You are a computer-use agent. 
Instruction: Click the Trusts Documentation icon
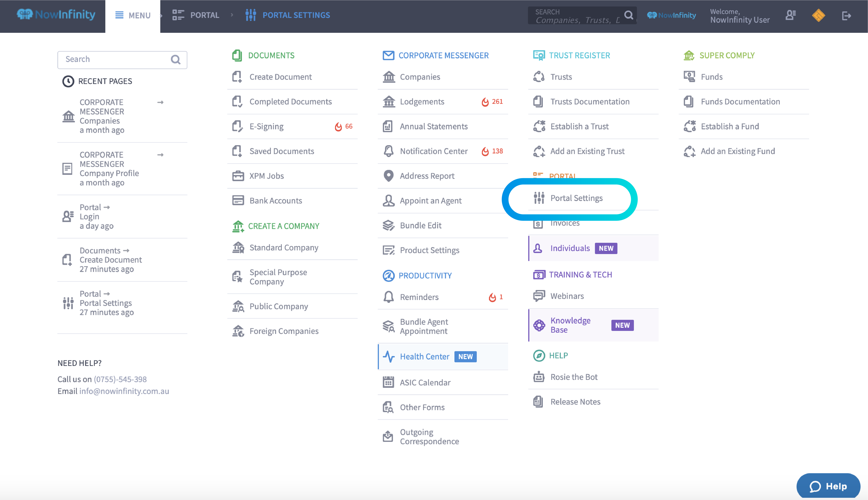point(538,102)
